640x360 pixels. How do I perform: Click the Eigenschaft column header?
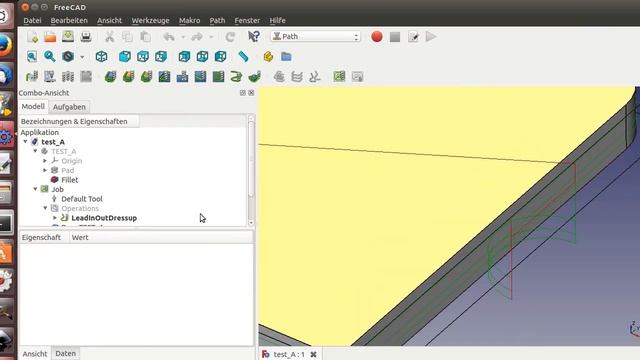point(44,238)
